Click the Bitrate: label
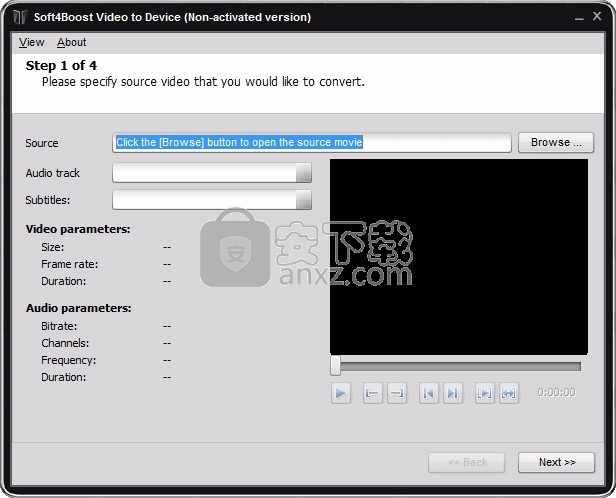616x498 pixels. pos(59,326)
